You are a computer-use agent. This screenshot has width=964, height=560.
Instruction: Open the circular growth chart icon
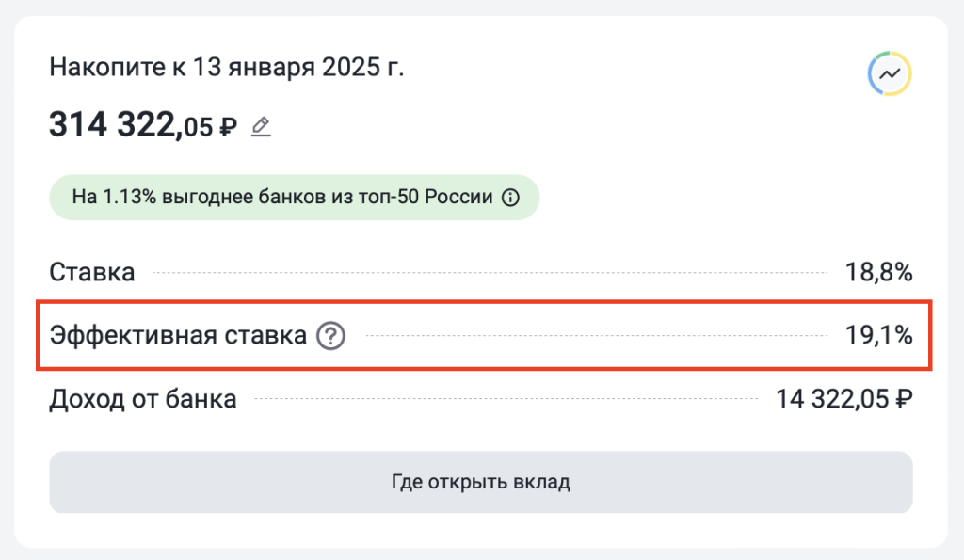(890, 73)
